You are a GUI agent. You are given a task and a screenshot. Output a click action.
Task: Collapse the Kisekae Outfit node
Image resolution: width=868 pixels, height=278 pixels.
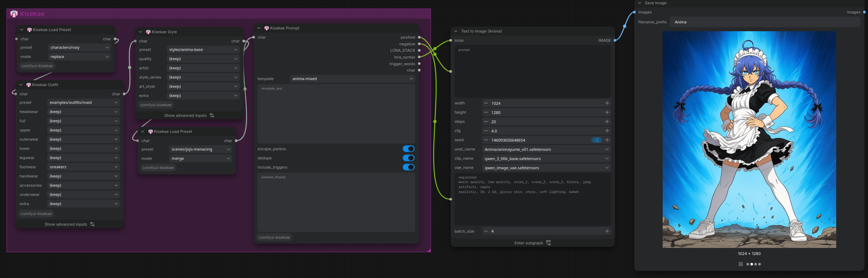click(21, 85)
